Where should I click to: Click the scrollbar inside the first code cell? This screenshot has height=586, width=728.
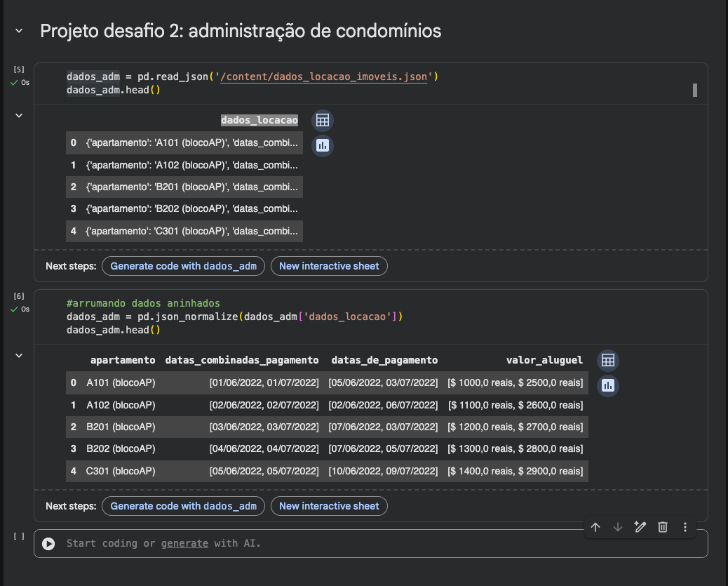coord(694,90)
